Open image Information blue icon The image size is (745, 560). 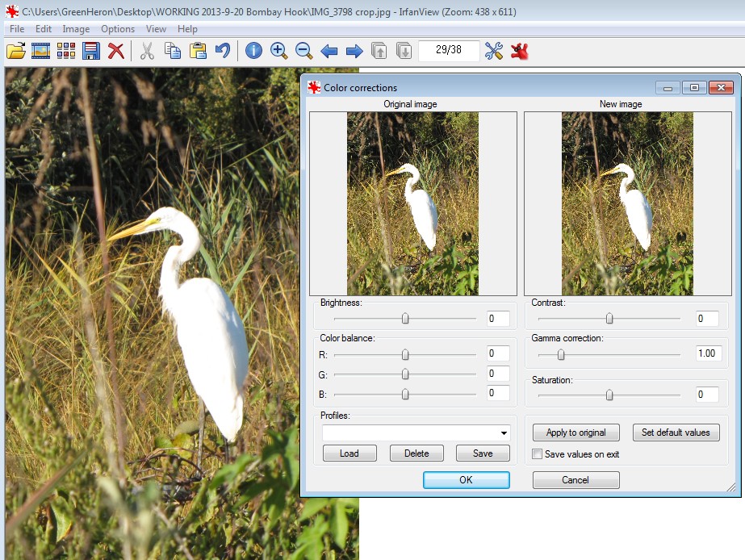coord(253,51)
